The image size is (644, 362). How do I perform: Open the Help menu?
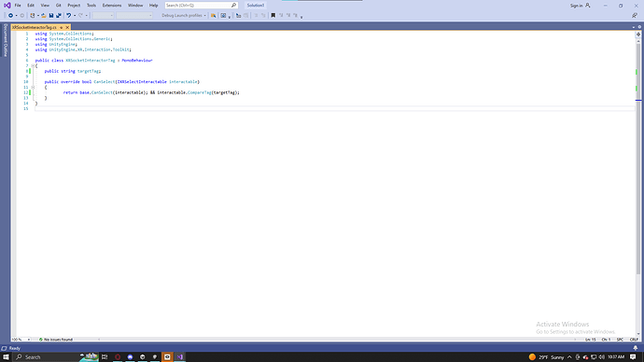click(x=154, y=6)
